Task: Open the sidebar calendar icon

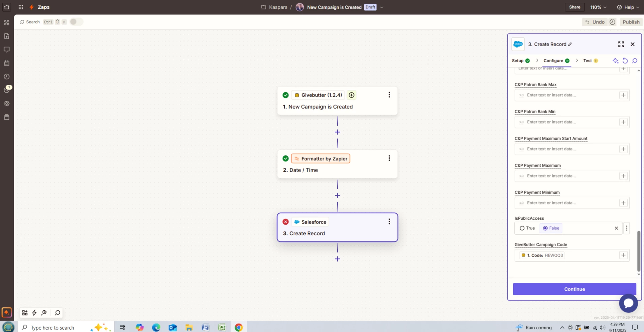Action: point(6,63)
